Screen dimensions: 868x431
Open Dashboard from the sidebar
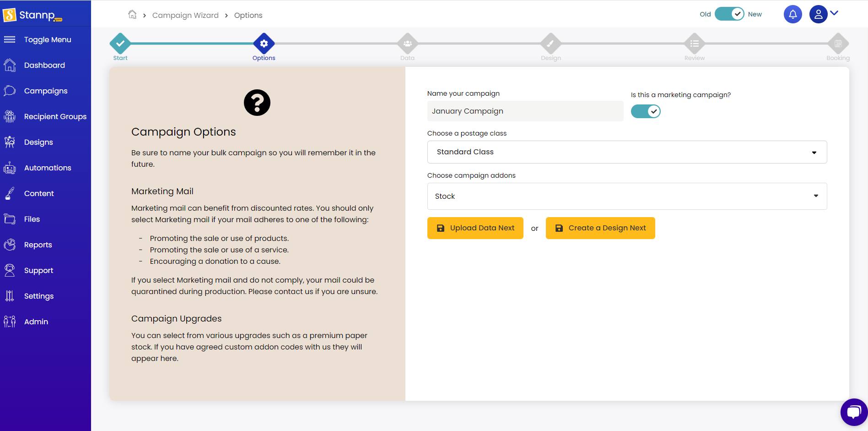(x=44, y=65)
